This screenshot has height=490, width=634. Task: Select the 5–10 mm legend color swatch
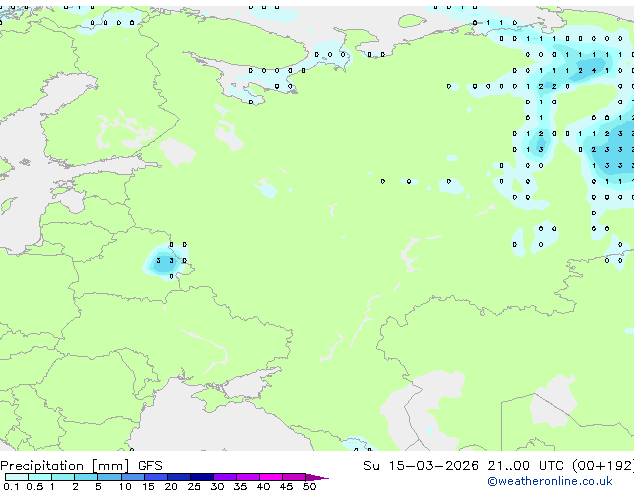(x=110, y=477)
